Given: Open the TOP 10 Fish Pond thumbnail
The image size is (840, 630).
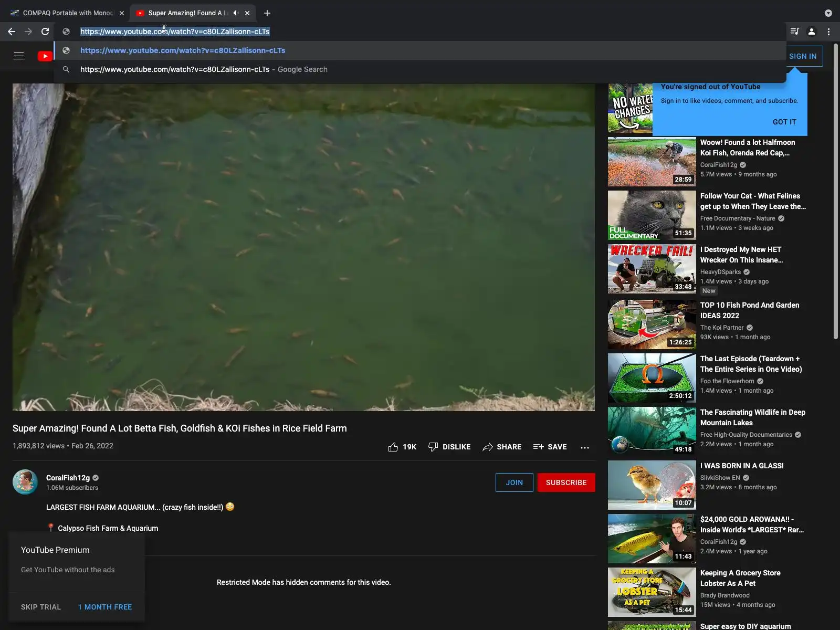Looking at the screenshot, I should tap(652, 324).
